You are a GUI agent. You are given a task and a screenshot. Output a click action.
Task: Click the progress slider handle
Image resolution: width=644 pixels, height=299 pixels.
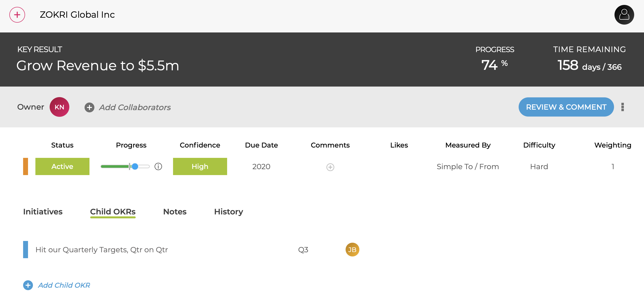point(135,166)
